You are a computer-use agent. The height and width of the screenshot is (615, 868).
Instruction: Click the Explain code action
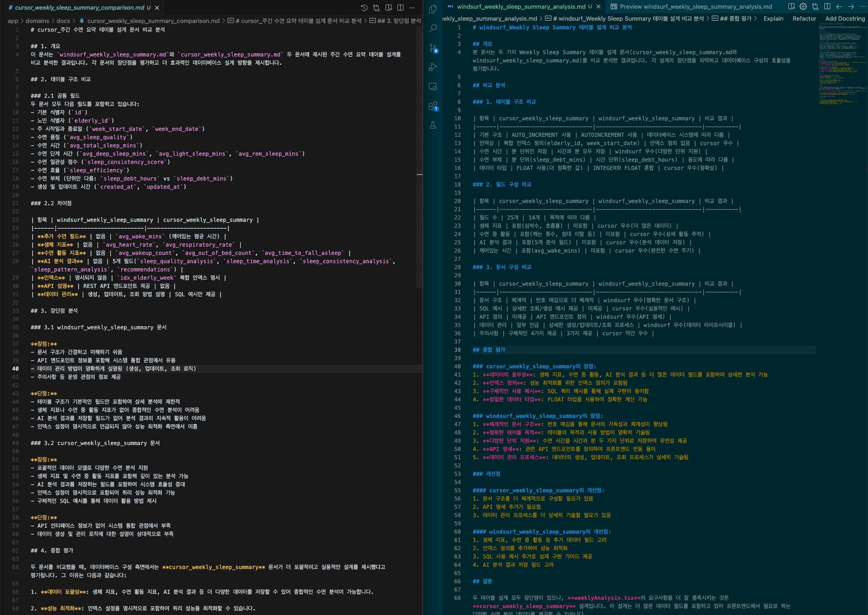point(773,19)
